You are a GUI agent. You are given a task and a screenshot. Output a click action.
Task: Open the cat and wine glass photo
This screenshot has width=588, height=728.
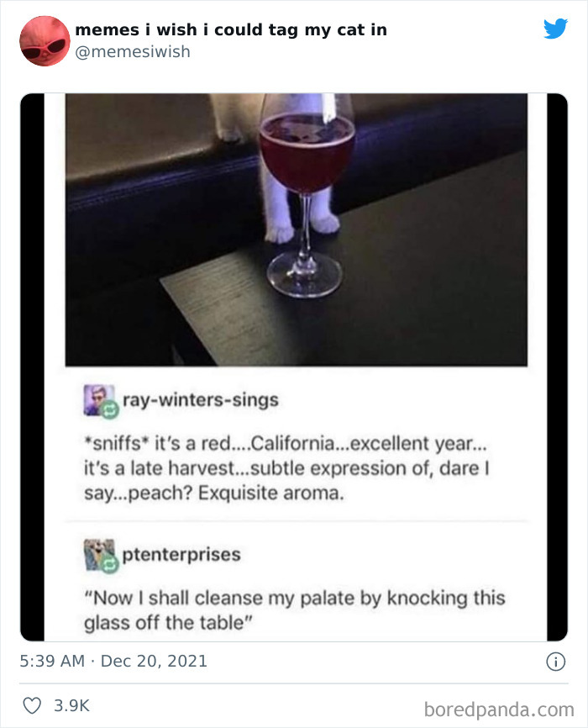tap(296, 229)
